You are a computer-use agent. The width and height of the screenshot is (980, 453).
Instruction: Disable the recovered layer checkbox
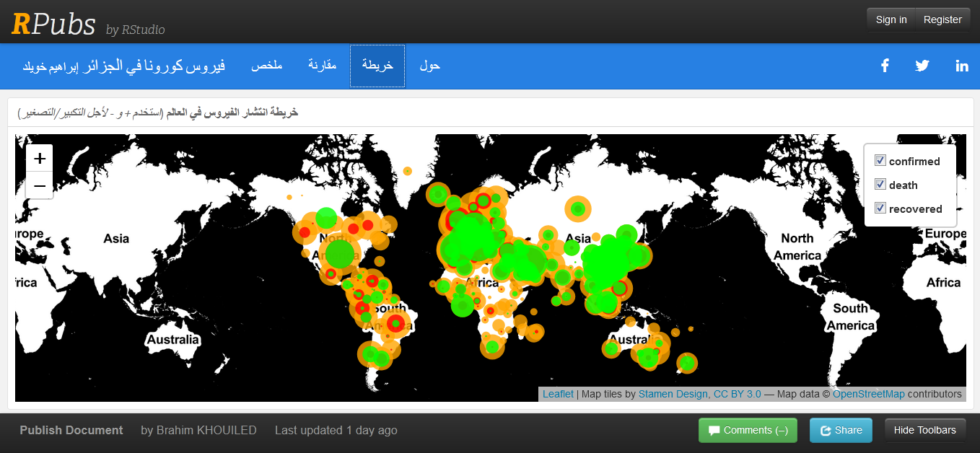click(x=880, y=208)
